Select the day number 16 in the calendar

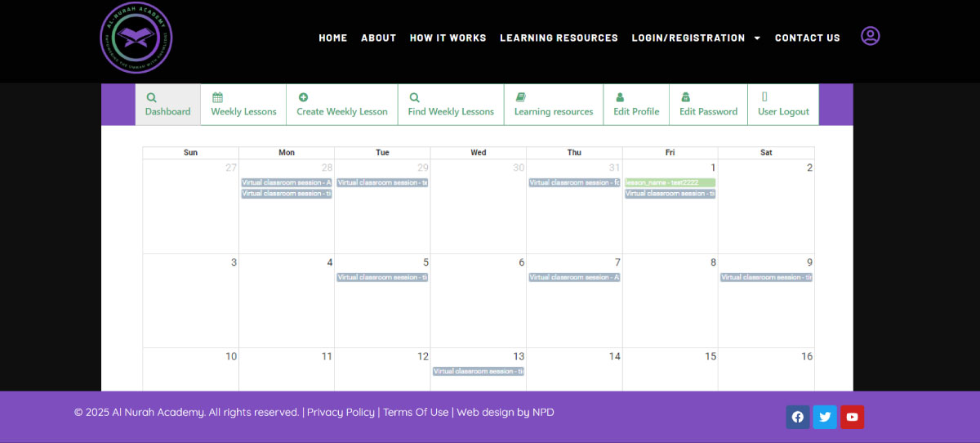807,356
